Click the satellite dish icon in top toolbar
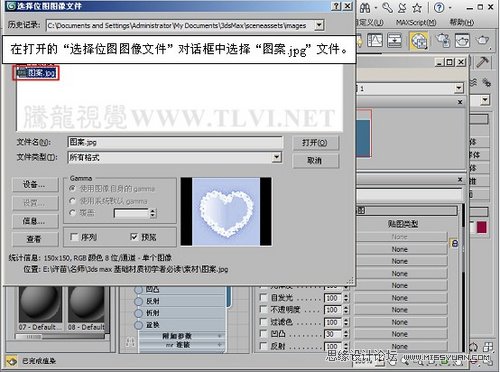This screenshot has height=372, width=500. coord(402,8)
